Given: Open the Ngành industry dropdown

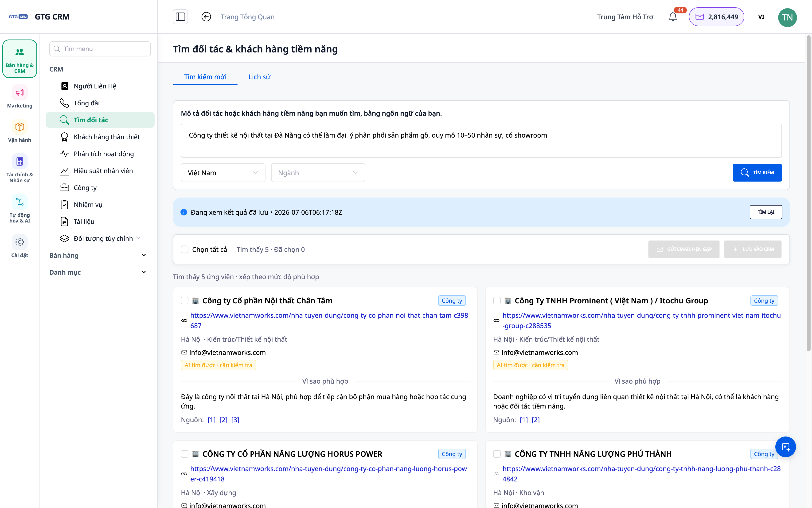Looking at the screenshot, I should 318,173.
